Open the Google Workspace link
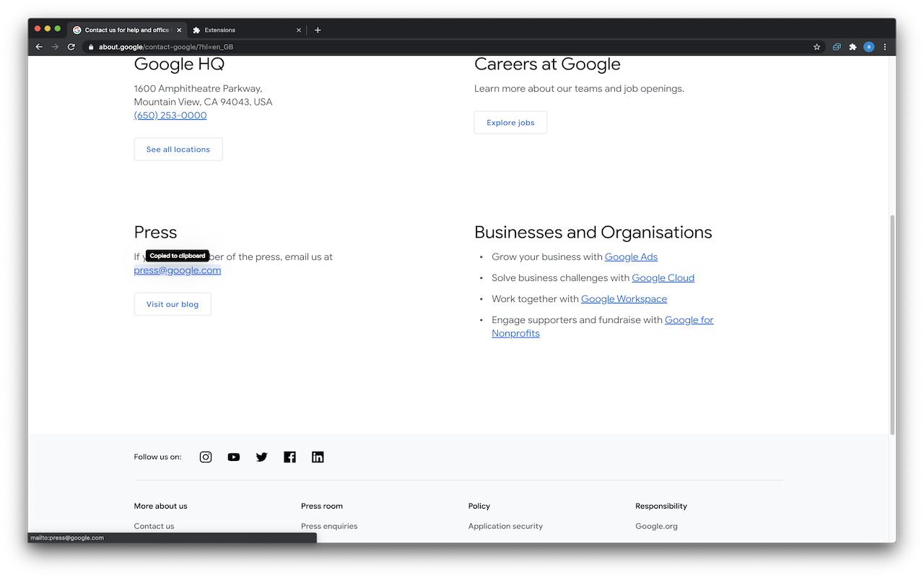Image resolution: width=924 pixels, height=578 pixels. pos(624,298)
